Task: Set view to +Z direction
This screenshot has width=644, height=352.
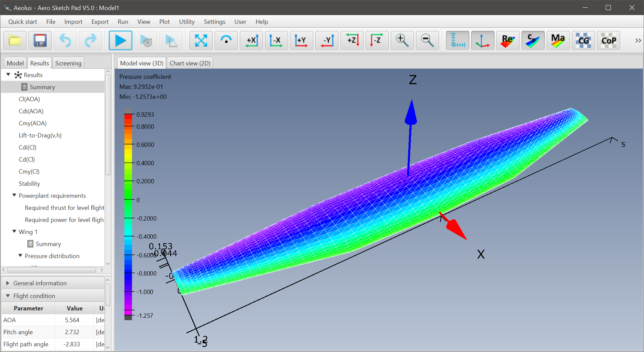Action: pos(352,41)
